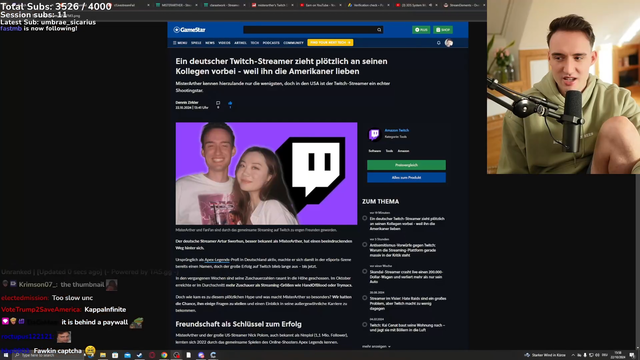Click the green Preisvergleich button

coord(406,165)
